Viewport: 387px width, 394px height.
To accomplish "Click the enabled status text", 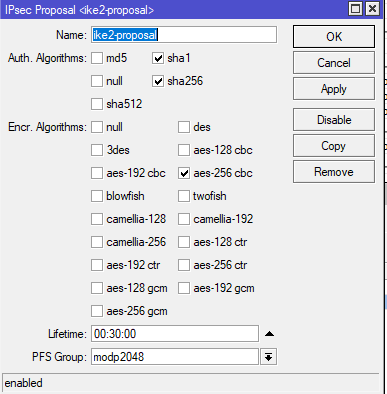I will pos(23,383).
